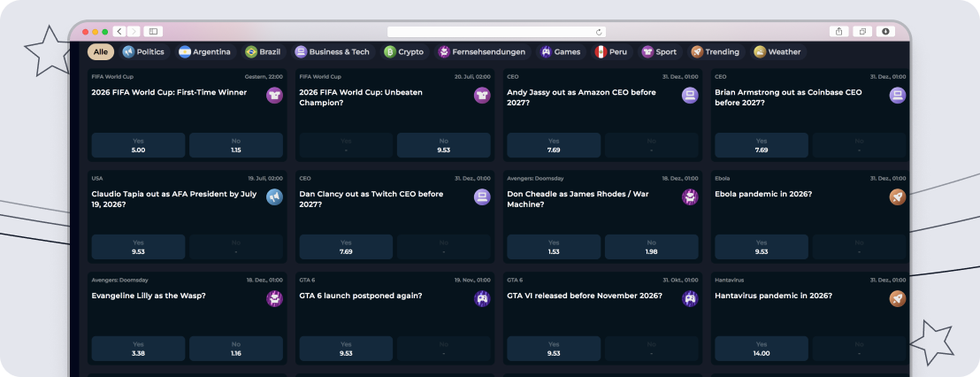980x377 pixels.
Task: Click TV icon on Evangeline Lilly card
Action: click(x=274, y=298)
